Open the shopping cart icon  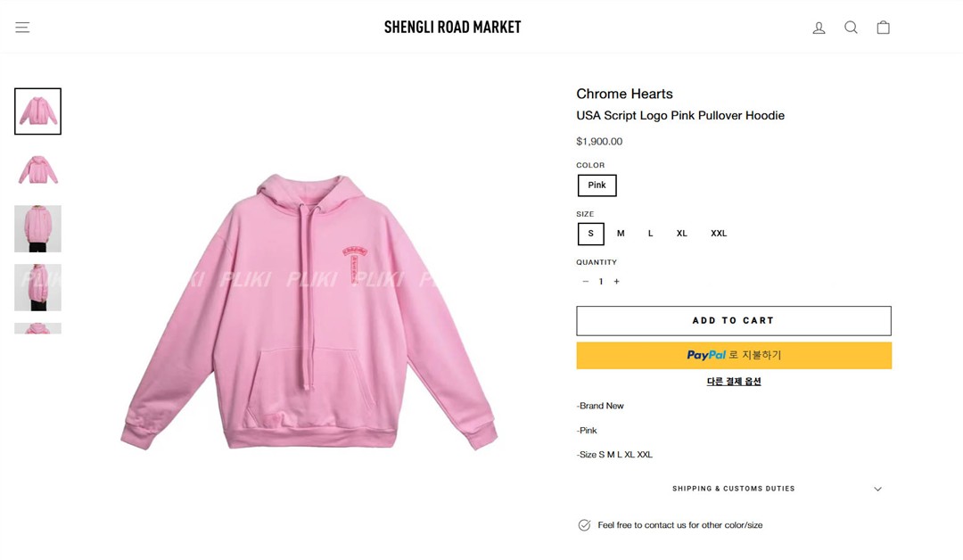[883, 28]
